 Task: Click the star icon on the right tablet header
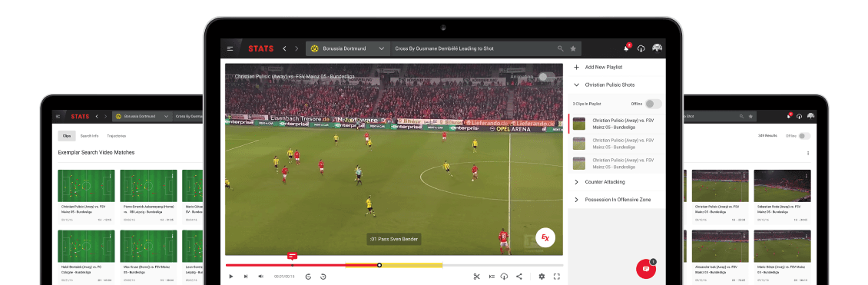[x=750, y=116]
